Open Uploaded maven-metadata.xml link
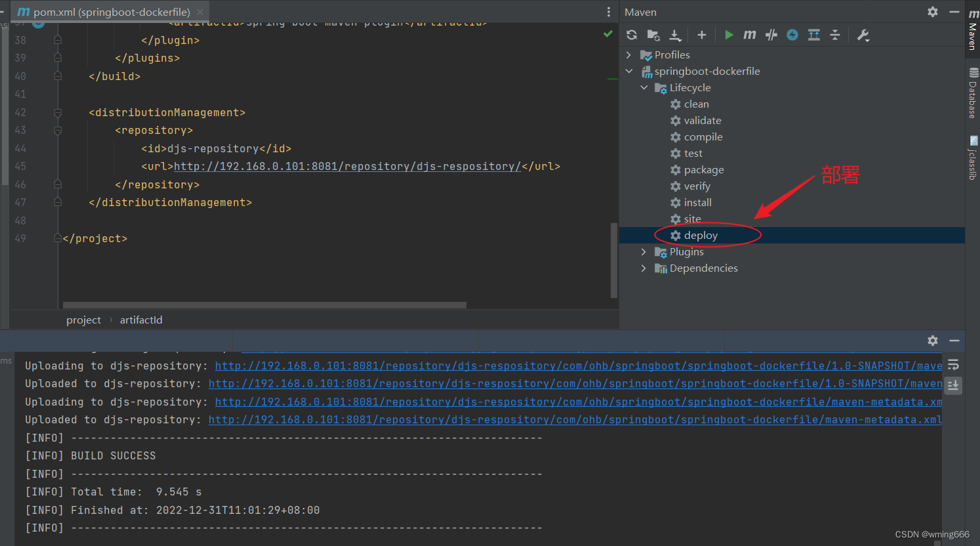The image size is (980, 546). tap(575, 419)
